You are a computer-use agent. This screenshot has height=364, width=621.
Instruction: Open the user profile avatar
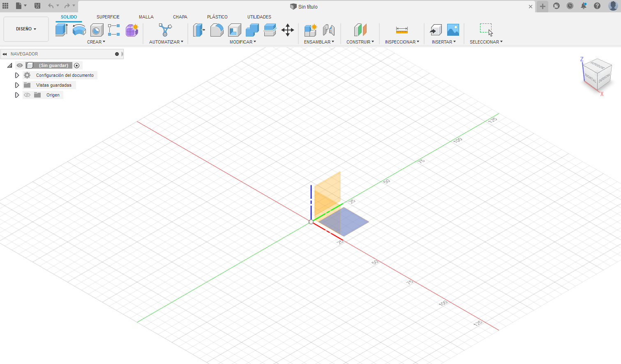point(613,6)
